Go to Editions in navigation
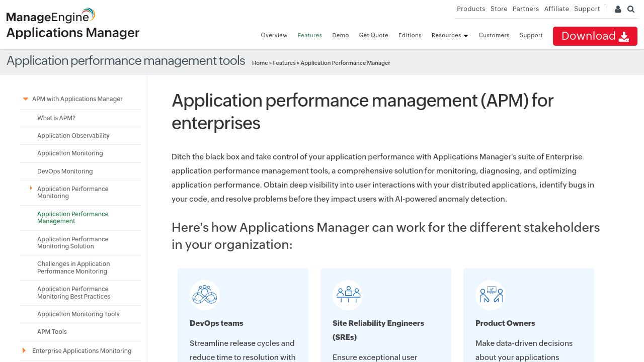 [410, 35]
